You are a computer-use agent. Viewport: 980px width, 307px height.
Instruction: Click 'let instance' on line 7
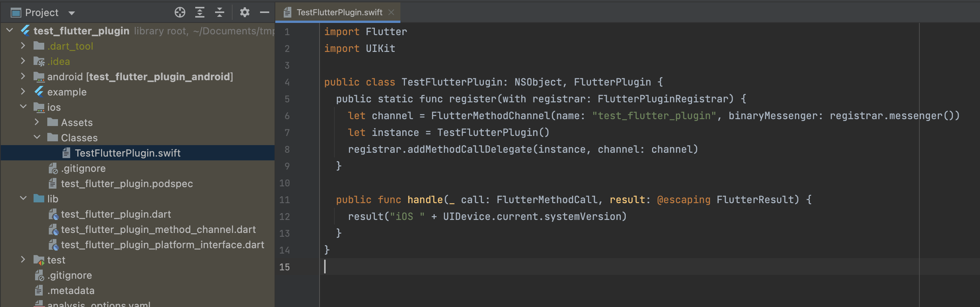click(x=383, y=132)
